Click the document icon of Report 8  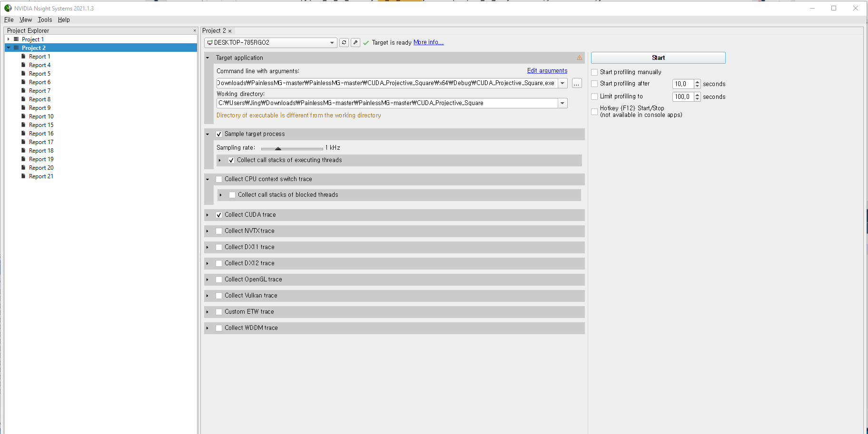pyautogui.click(x=23, y=99)
